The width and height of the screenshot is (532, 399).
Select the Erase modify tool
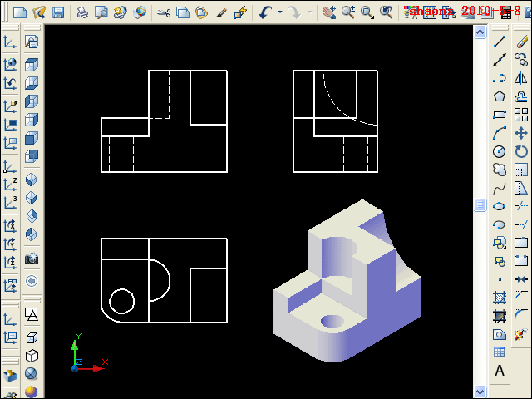(x=521, y=42)
